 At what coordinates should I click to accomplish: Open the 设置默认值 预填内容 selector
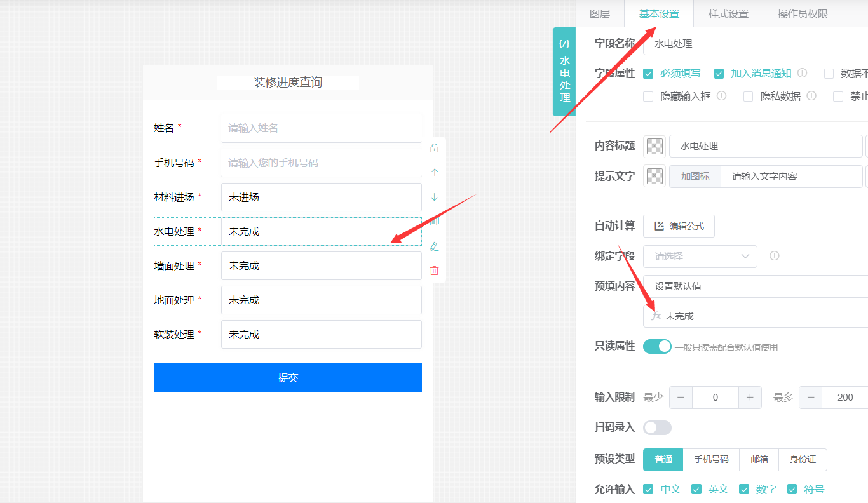pyautogui.click(x=756, y=286)
